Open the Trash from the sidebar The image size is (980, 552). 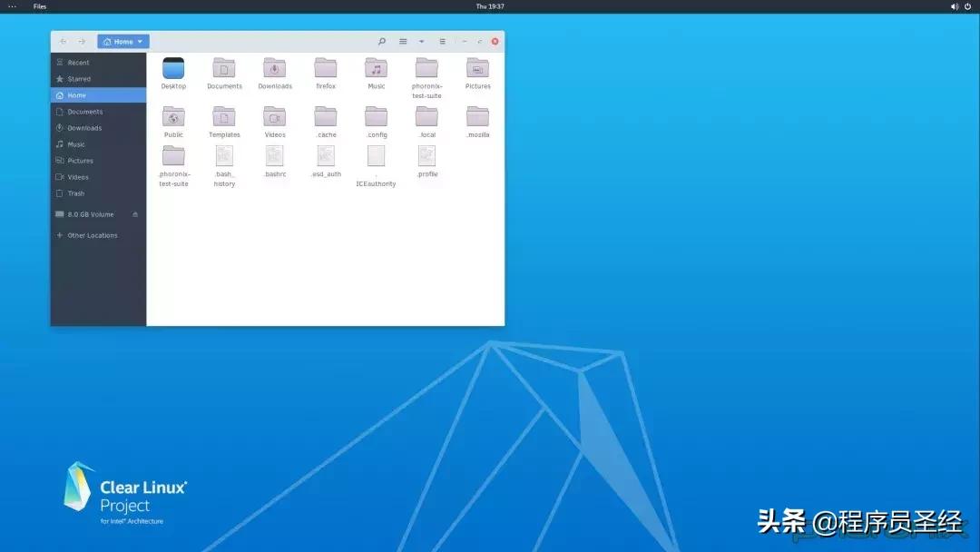73,192
